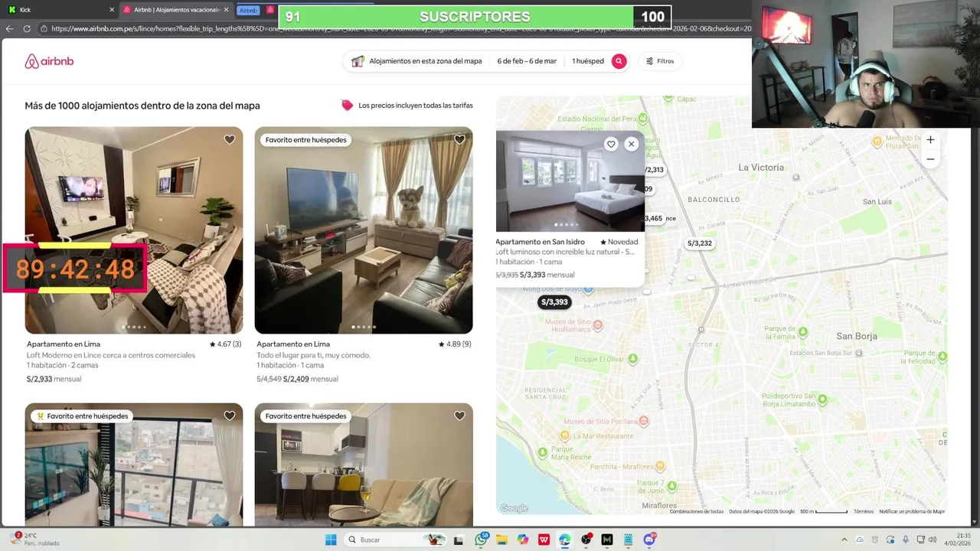Open the Loft luminoso con increíble luz natural listing
The width and height of the screenshot is (980, 551).
click(x=565, y=251)
